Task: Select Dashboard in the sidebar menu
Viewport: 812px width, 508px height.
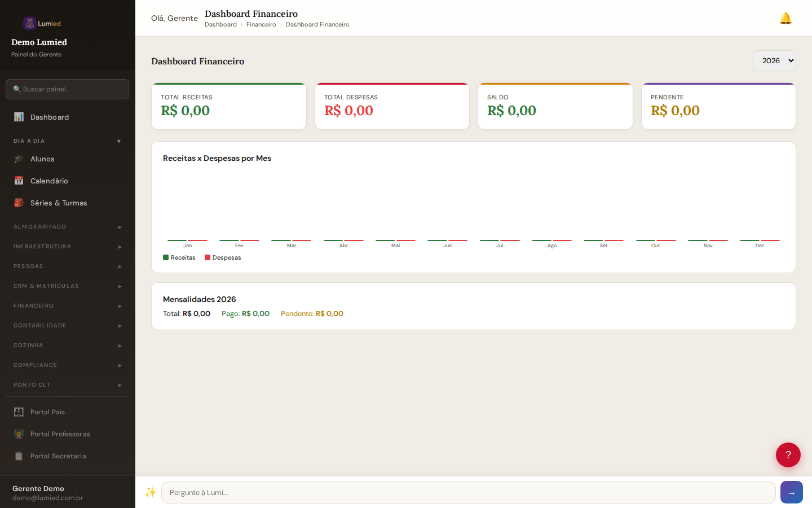Action: coord(50,117)
